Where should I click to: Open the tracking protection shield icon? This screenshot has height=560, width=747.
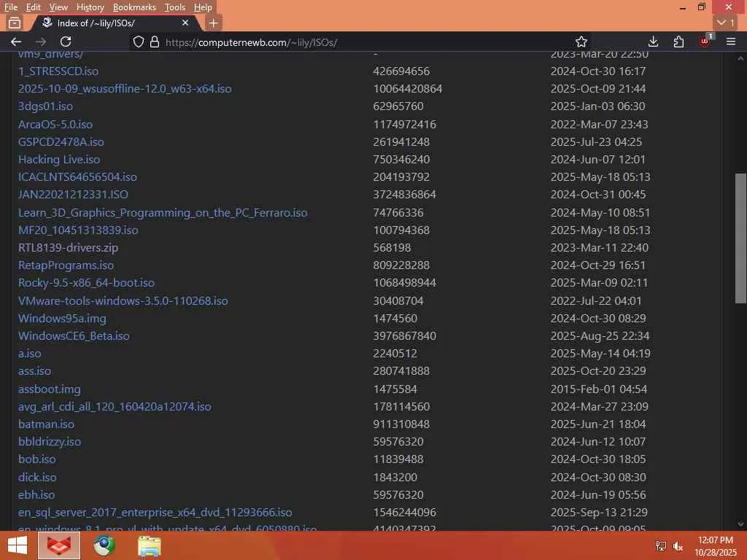click(138, 42)
